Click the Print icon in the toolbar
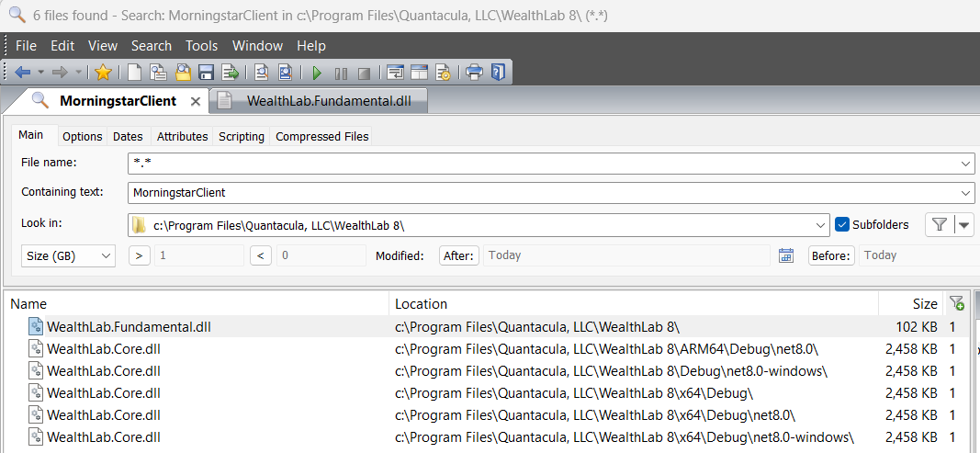 [x=474, y=73]
